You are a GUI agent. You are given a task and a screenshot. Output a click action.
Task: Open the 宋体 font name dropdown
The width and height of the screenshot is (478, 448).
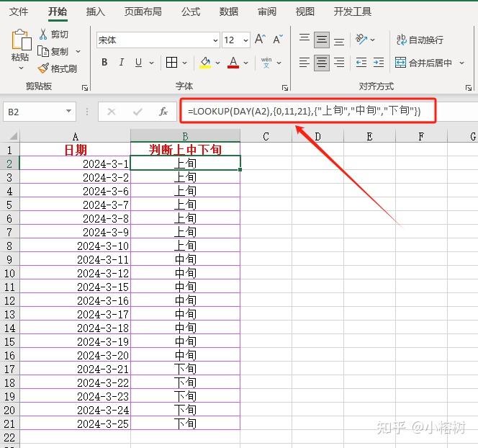[x=215, y=40]
